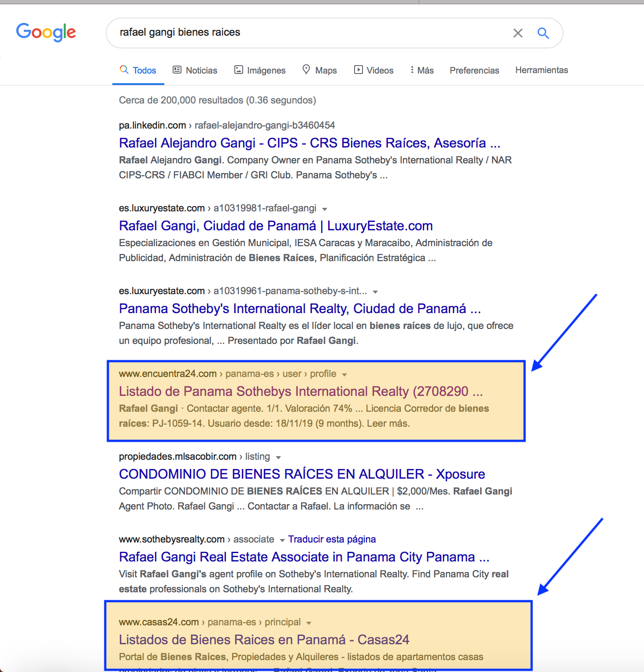Open Panama Sotheby's International Realty, Ciudad result

tap(300, 309)
